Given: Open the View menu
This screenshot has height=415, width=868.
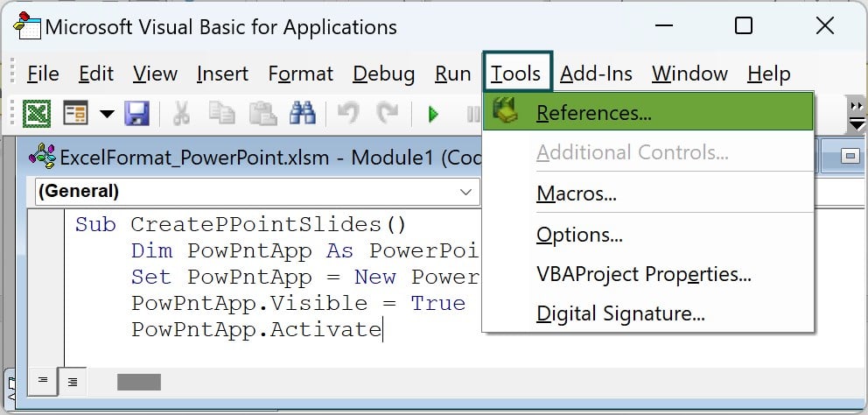Looking at the screenshot, I should tap(155, 74).
